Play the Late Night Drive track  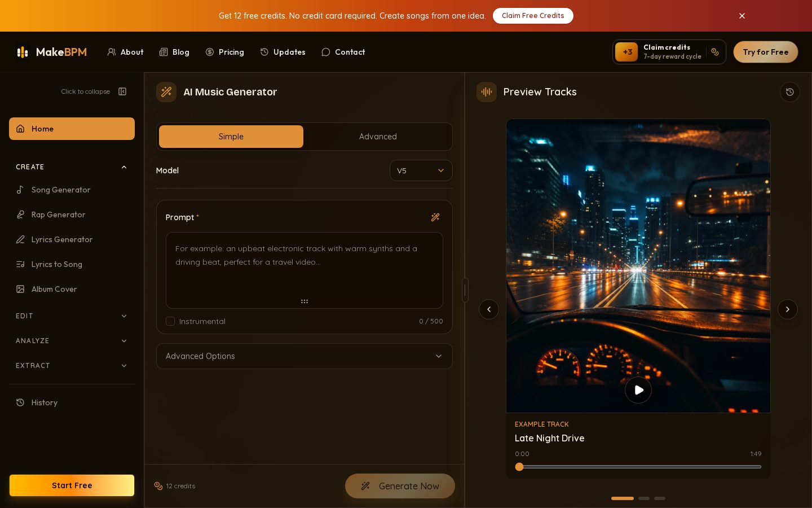pyautogui.click(x=638, y=390)
